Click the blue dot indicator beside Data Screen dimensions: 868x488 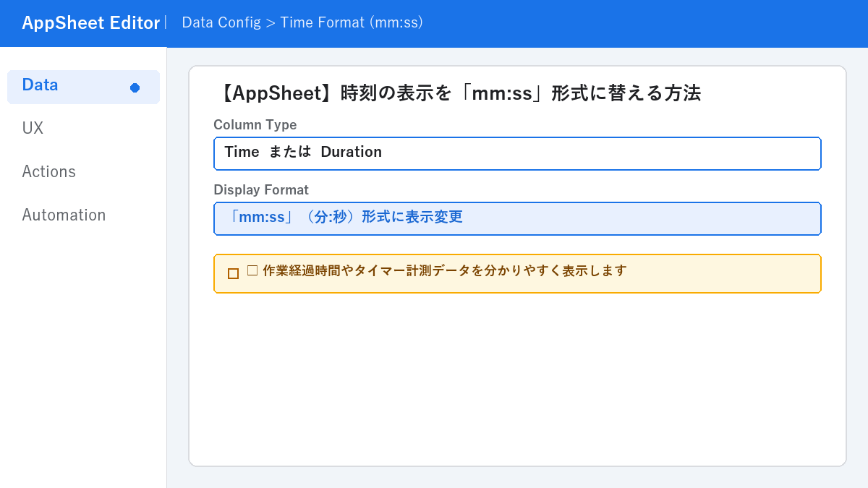[135, 87]
